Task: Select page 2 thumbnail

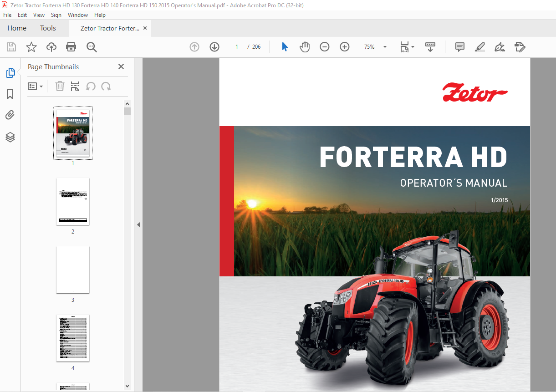Action: pyautogui.click(x=73, y=201)
